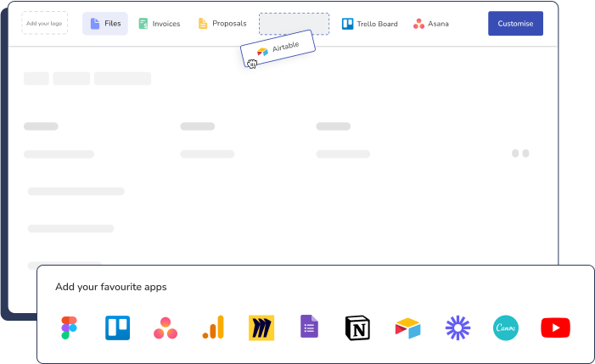Open the Trello Board tab
The image size is (595, 364).
370,24
